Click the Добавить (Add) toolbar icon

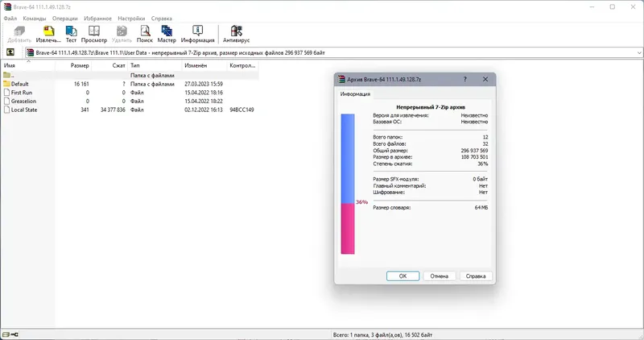point(19,31)
